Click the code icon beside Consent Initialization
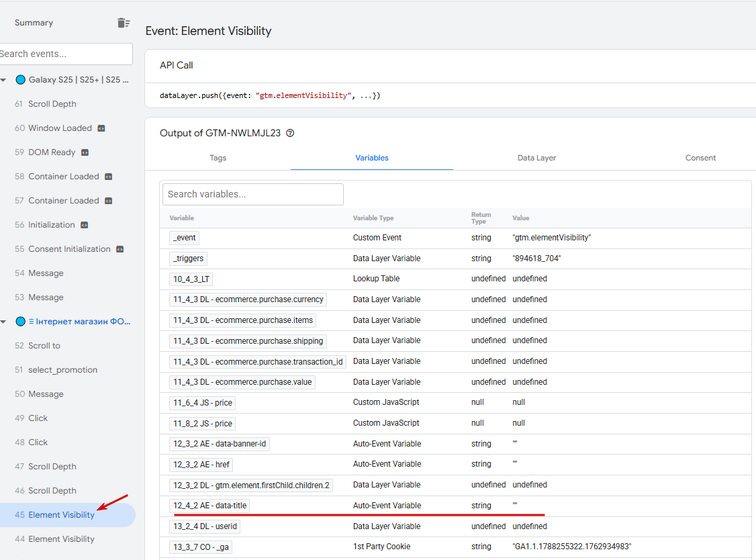The width and height of the screenshot is (756, 560). 120,249
